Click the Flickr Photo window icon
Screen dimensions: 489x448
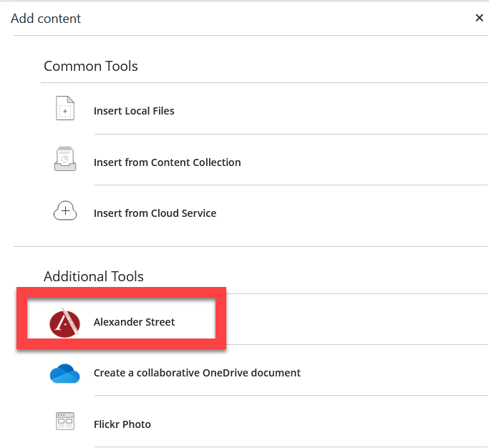point(65,422)
